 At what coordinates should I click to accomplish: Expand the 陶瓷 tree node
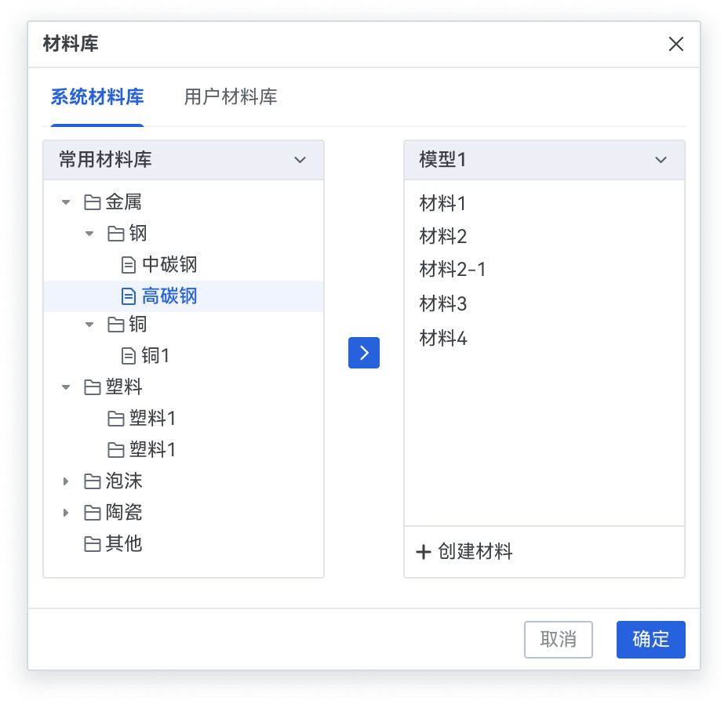66,512
